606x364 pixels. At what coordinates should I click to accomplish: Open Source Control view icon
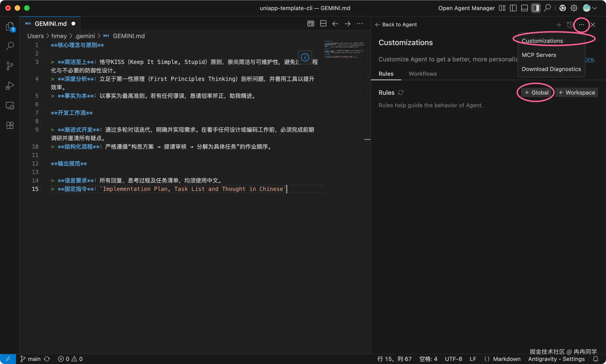(10, 66)
